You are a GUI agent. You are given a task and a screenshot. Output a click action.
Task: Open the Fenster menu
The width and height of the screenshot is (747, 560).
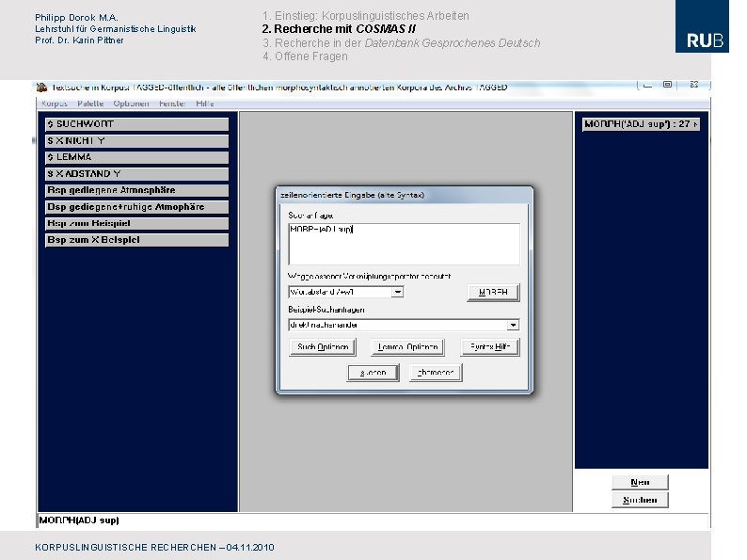click(x=172, y=104)
